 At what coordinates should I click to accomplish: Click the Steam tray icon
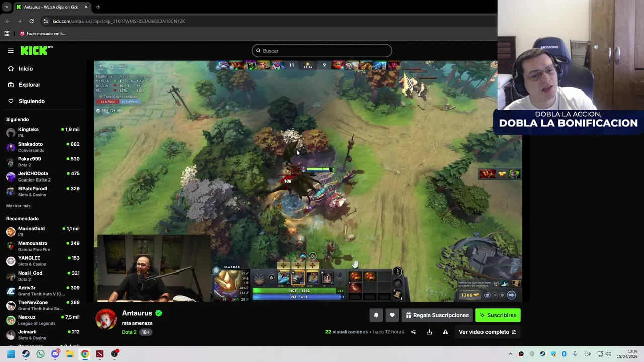[x=542, y=354]
